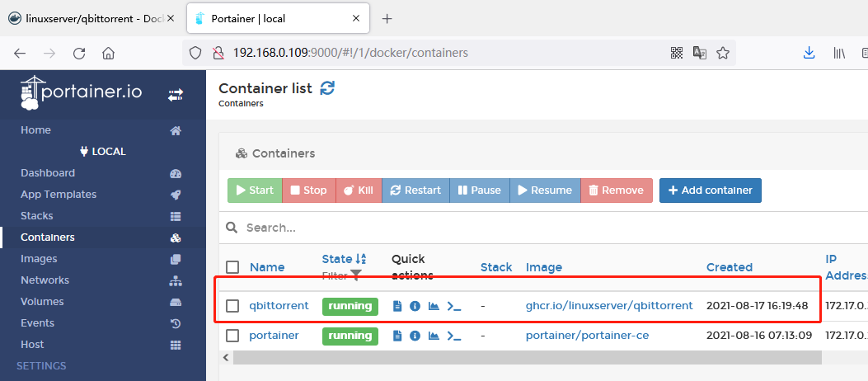The image size is (868, 381).
Task: Check the qbittorrent row checkbox
Action: coord(232,306)
